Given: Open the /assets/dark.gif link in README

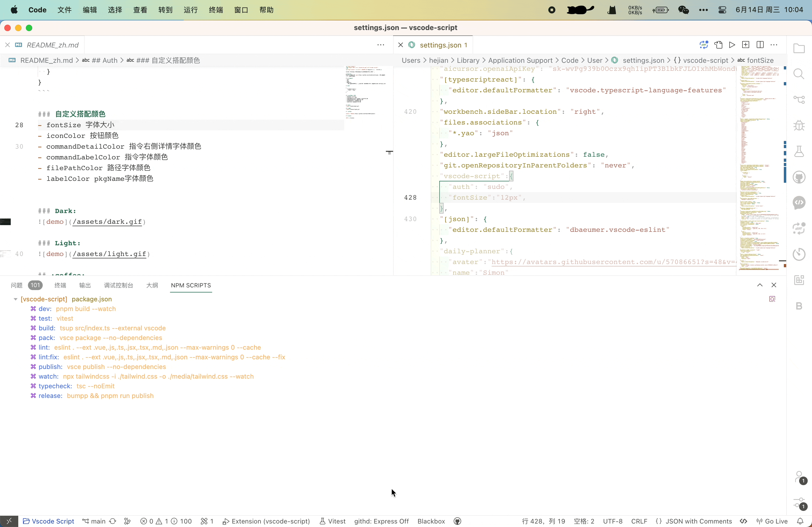Looking at the screenshot, I should tap(107, 222).
